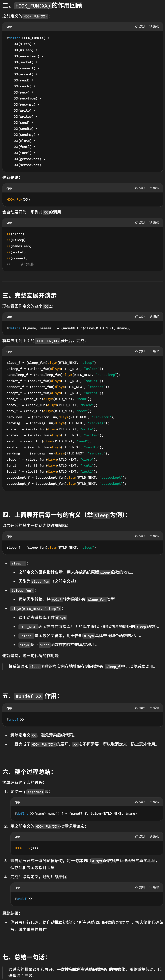The height and width of the screenshot is (980, 165).
Task: Click the nanosleep_f dlsym assignment line
Action: tap(64, 375)
